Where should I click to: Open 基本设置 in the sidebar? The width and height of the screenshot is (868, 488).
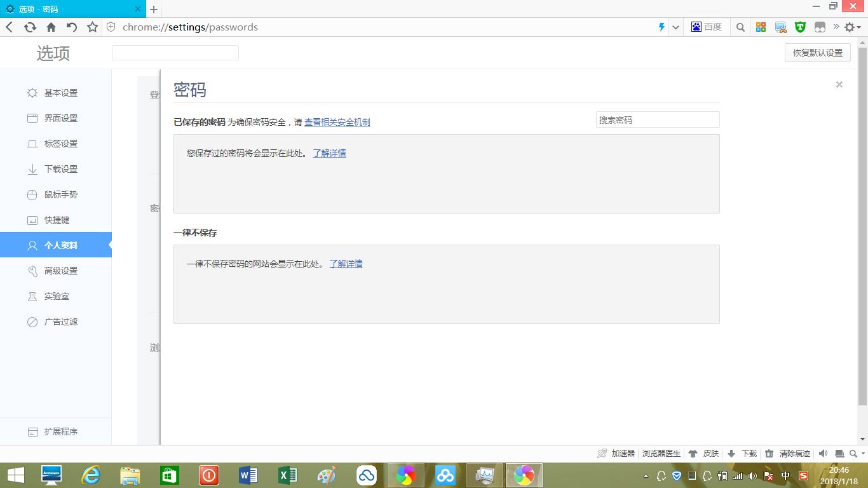[56, 93]
